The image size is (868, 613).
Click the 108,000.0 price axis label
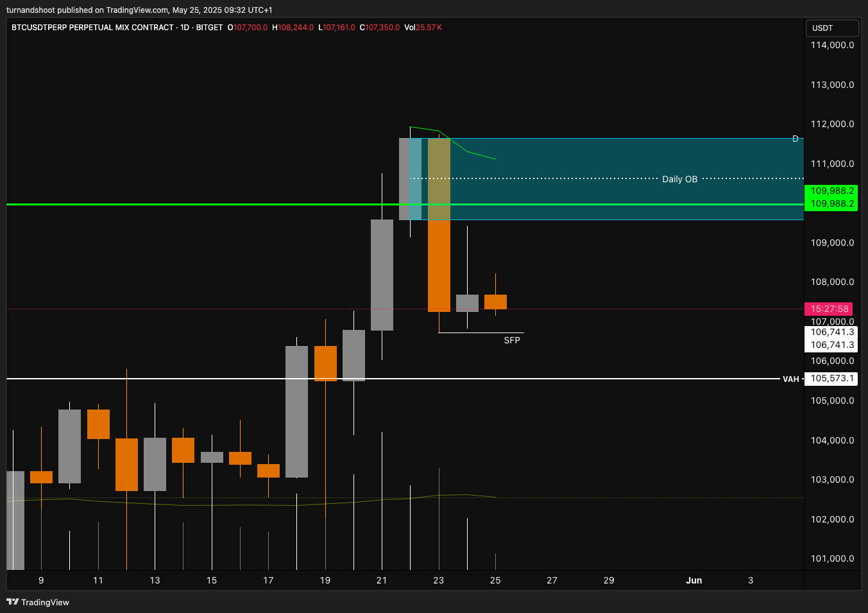pyautogui.click(x=832, y=282)
